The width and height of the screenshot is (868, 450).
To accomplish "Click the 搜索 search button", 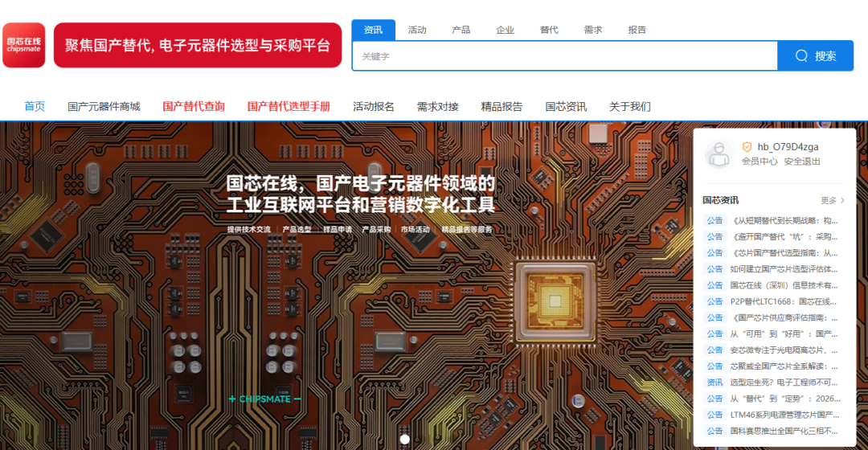I will click(816, 56).
